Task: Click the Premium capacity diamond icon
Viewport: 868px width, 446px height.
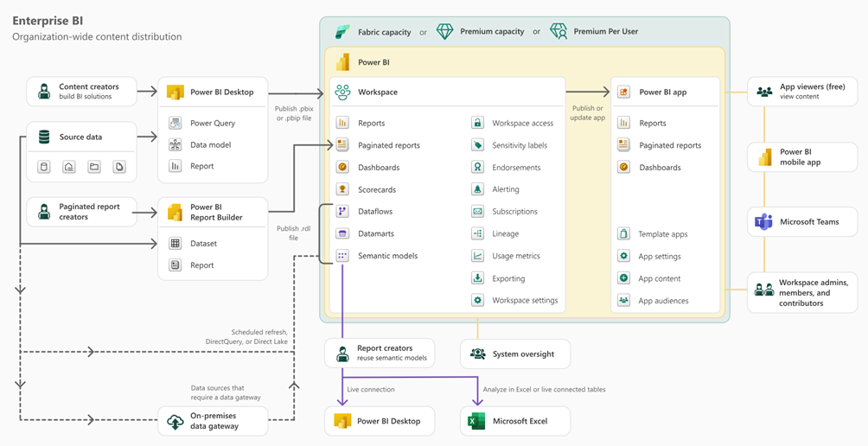Action: point(444,32)
